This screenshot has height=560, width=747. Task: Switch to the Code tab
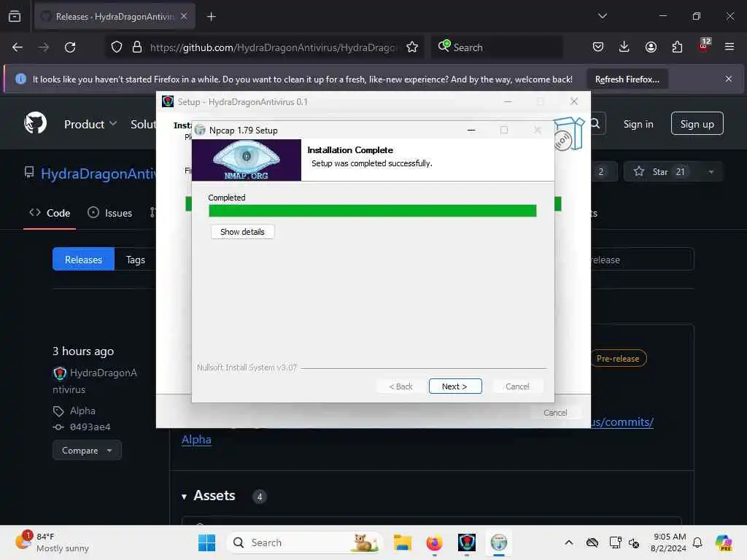point(50,213)
